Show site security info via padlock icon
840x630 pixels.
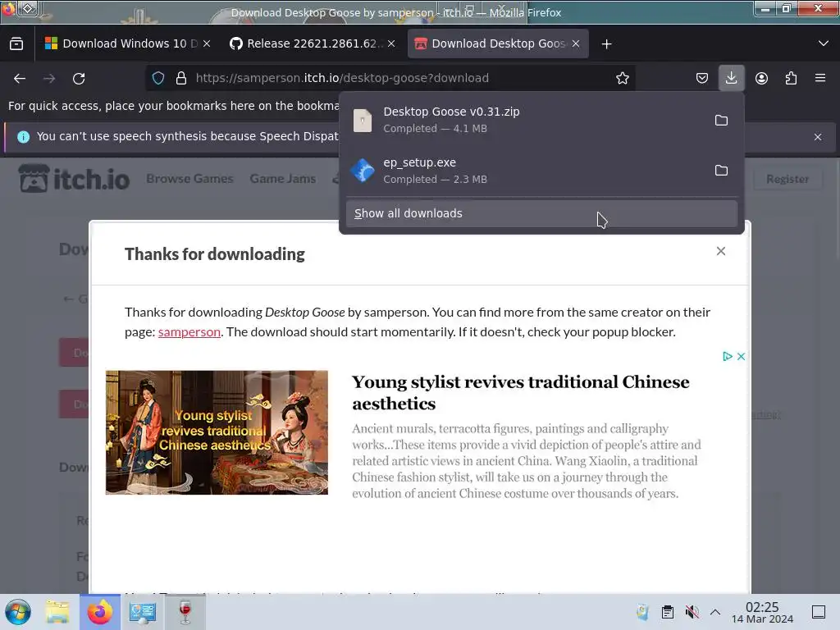coord(181,78)
